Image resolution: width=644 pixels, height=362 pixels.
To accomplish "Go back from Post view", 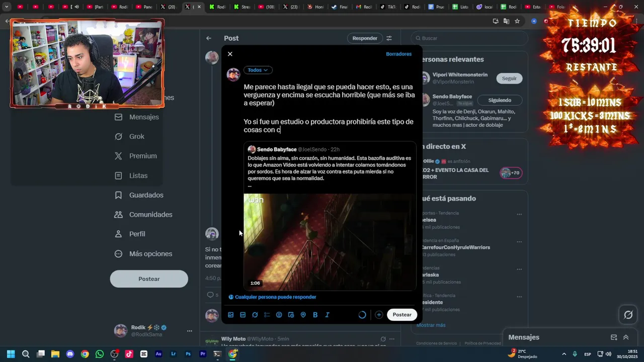I will pos(209,38).
